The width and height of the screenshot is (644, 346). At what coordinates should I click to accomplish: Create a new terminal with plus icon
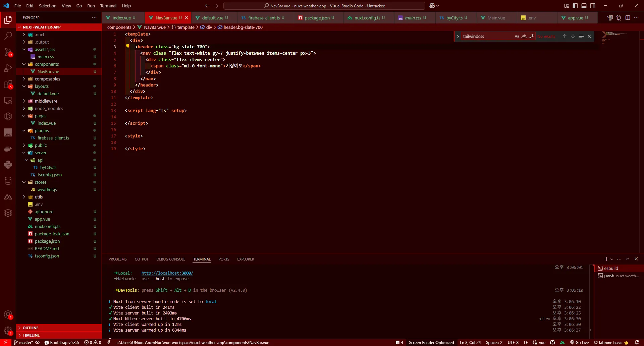tap(606, 259)
